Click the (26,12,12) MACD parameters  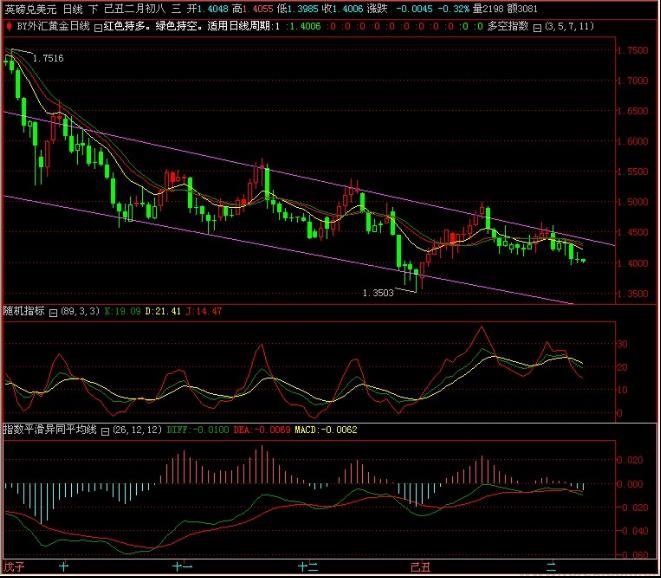[x=137, y=430]
